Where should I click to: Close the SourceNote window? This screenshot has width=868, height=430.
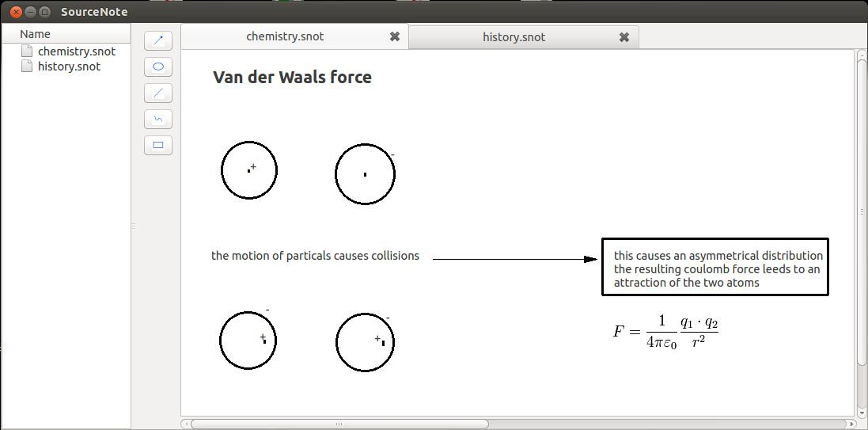16,12
